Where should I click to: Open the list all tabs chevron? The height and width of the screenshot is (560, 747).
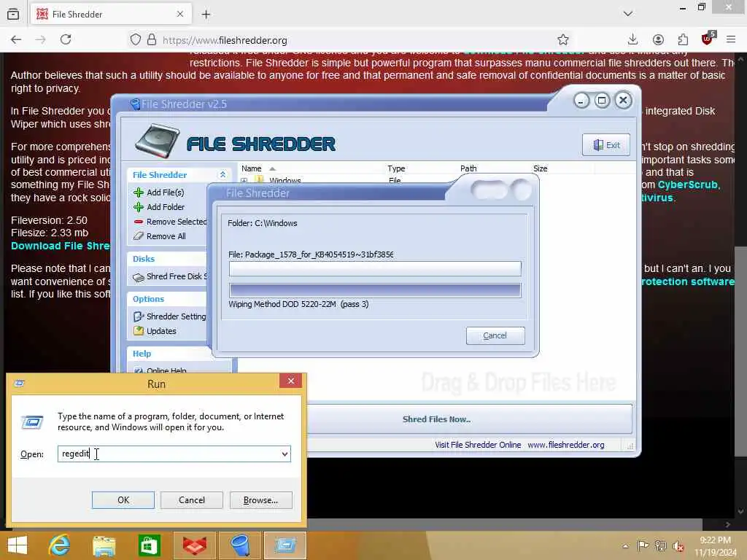[628, 14]
